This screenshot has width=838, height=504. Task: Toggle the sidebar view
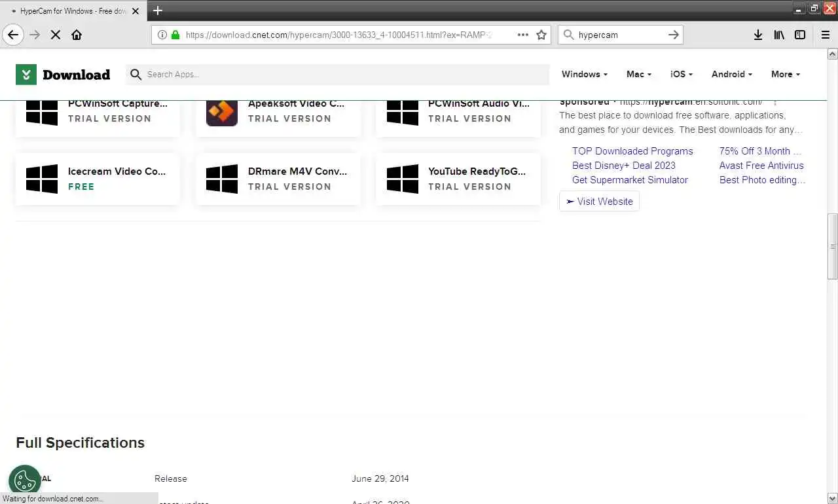point(800,35)
